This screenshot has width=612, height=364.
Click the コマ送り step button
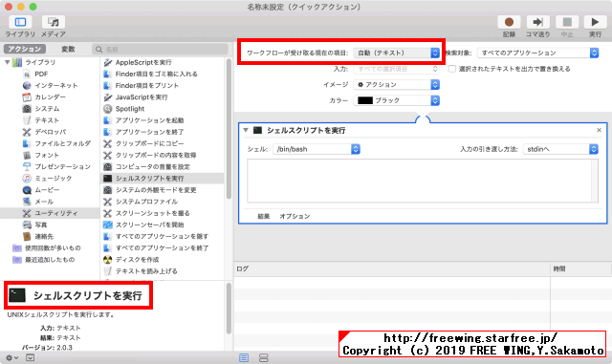[x=537, y=22]
